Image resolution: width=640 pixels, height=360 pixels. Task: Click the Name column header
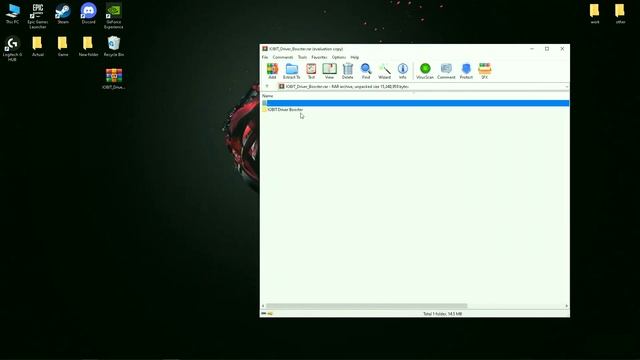pyautogui.click(x=268, y=96)
